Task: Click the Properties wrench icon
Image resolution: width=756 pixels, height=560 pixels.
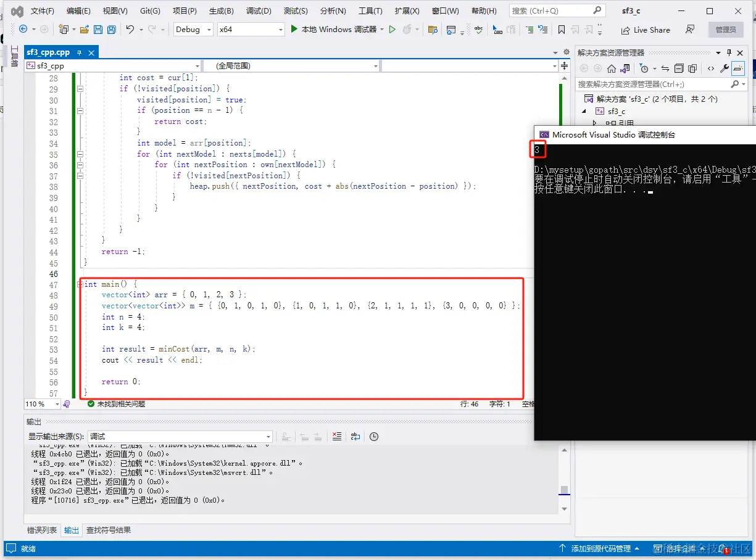Action: point(725,68)
